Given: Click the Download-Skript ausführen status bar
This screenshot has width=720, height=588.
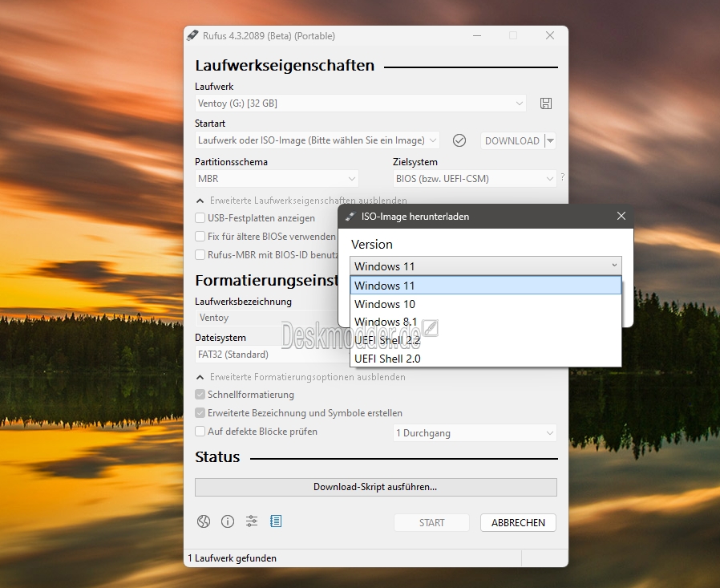Looking at the screenshot, I should (375, 487).
